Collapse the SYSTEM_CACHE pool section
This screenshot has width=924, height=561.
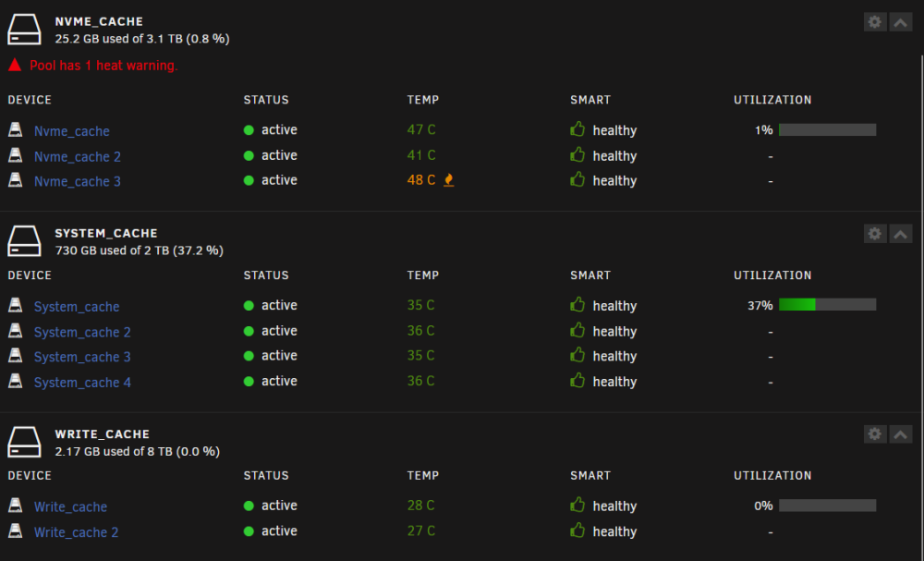click(x=900, y=233)
